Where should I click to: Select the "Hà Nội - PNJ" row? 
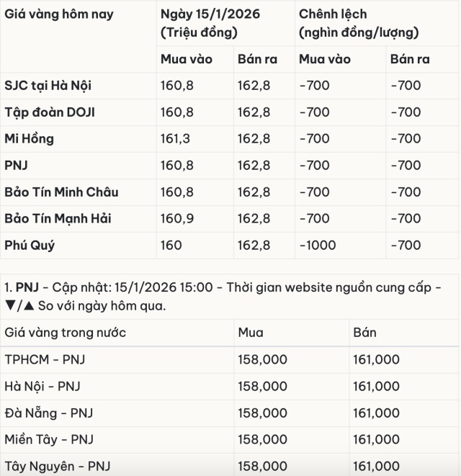42,386
